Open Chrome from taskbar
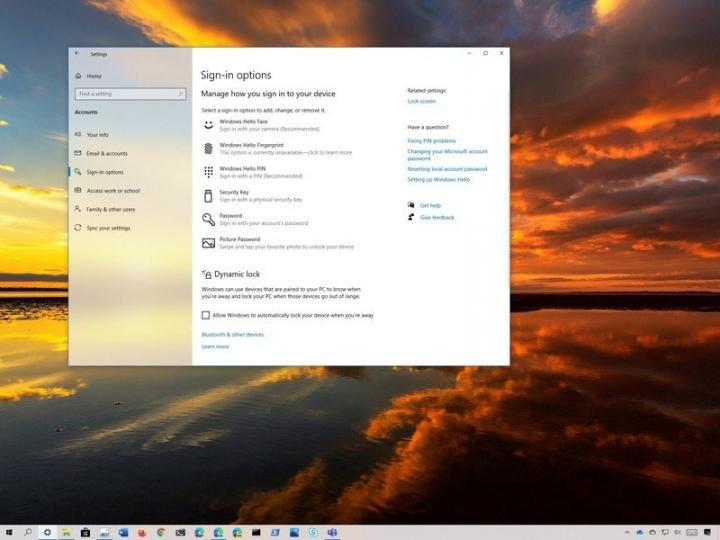Image resolution: width=720 pixels, height=540 pixels. point(161,533)
